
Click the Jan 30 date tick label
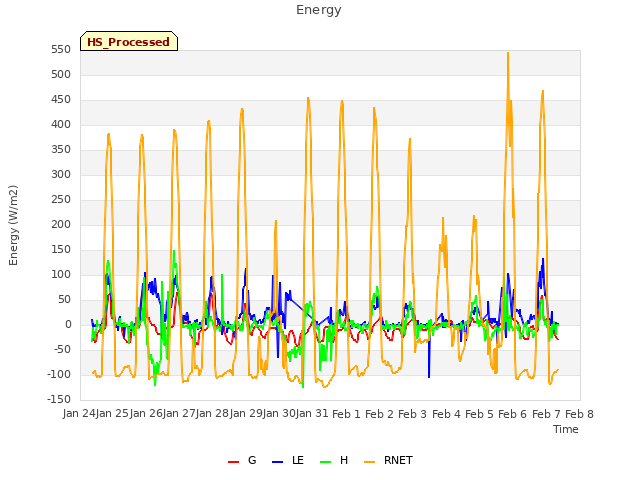point(279,414)
